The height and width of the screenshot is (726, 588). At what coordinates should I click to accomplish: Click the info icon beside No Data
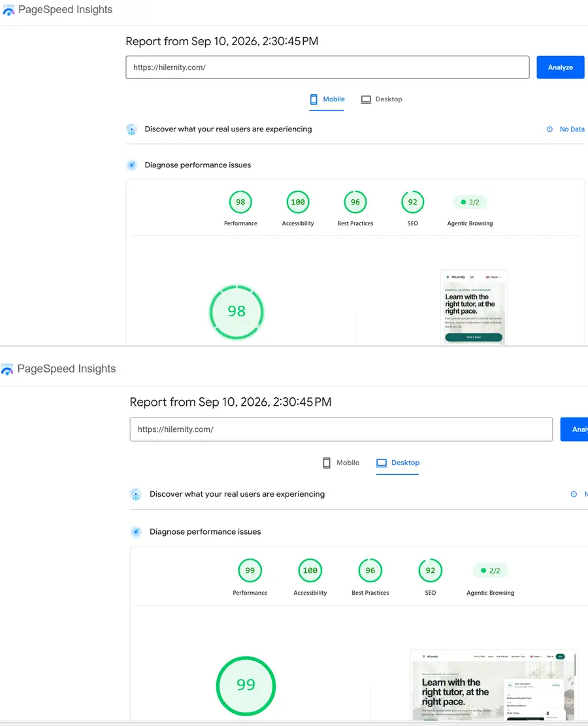click(x=549, y=129)
